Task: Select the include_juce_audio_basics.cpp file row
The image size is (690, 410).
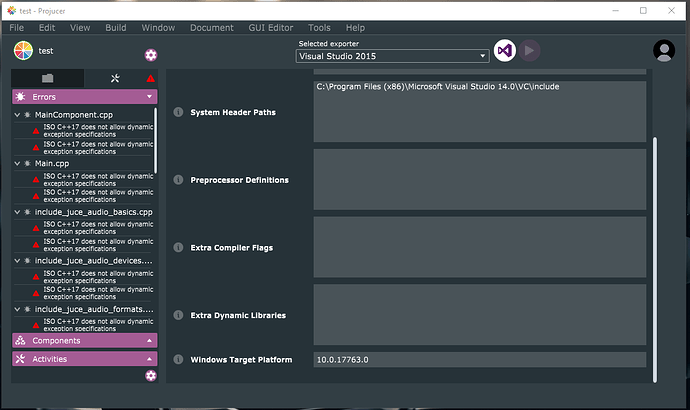Action: (x=84, y=212)
